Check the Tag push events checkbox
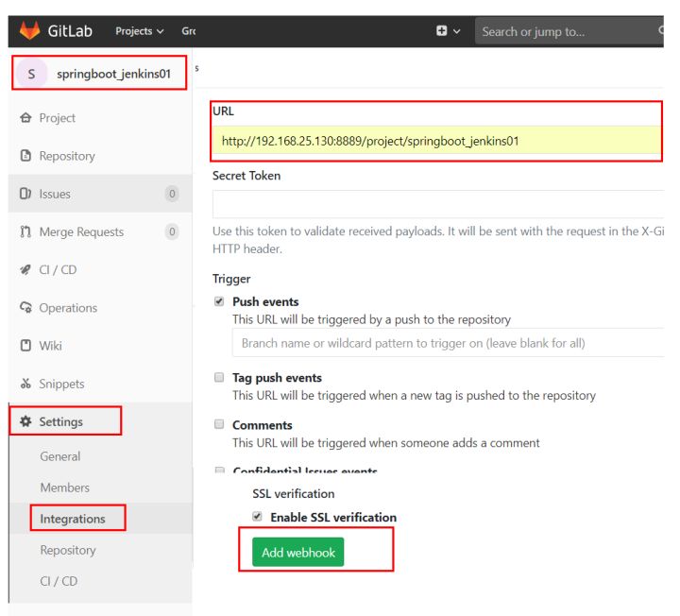Viewport: 680px width, 616px height. click(x=219, y=377)
